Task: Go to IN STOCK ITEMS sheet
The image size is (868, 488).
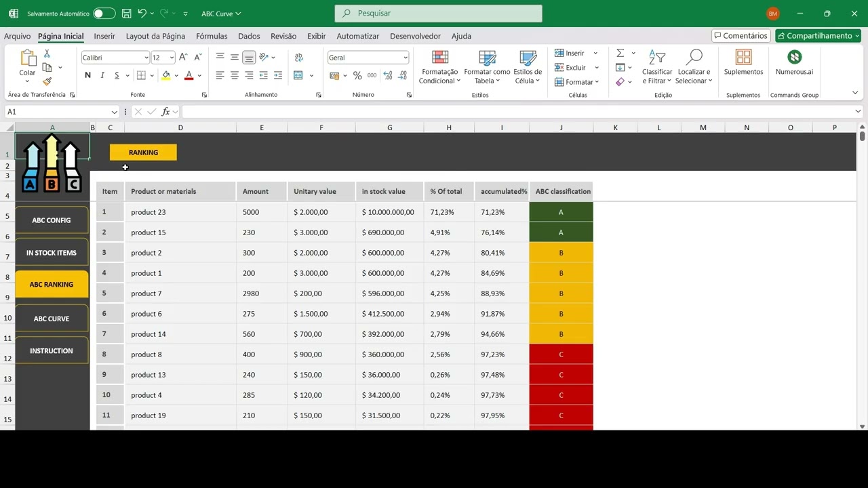Action: point(52,253)
